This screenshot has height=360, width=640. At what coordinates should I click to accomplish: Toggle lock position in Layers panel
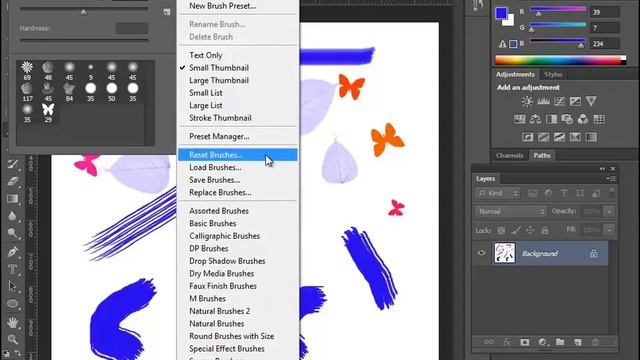[x=530, y=231]
